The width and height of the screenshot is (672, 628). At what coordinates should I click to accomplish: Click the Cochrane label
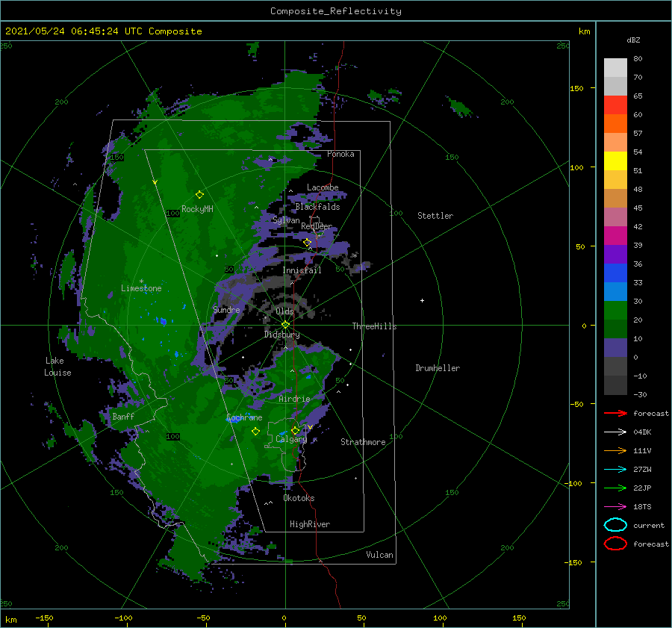(244, 417)
